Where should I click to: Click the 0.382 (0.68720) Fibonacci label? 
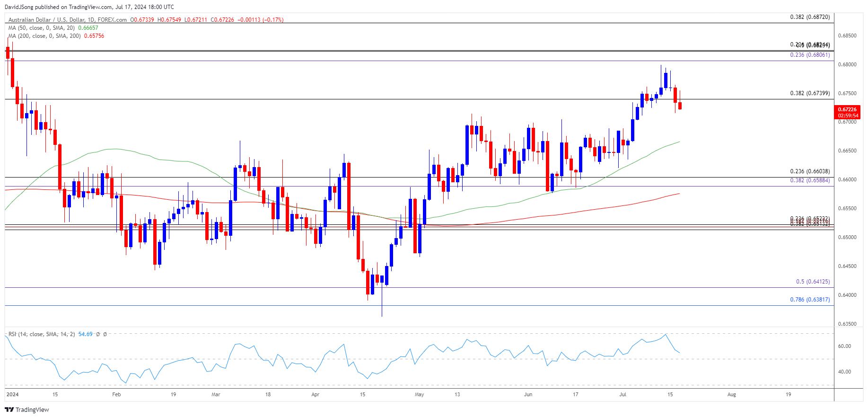[810, 17]
